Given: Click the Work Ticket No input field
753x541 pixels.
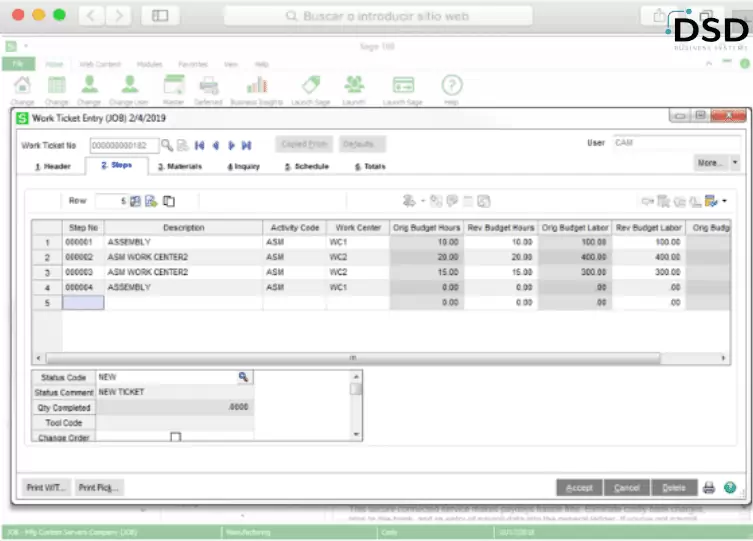Looking at the screenshot, I should point(123,145).
